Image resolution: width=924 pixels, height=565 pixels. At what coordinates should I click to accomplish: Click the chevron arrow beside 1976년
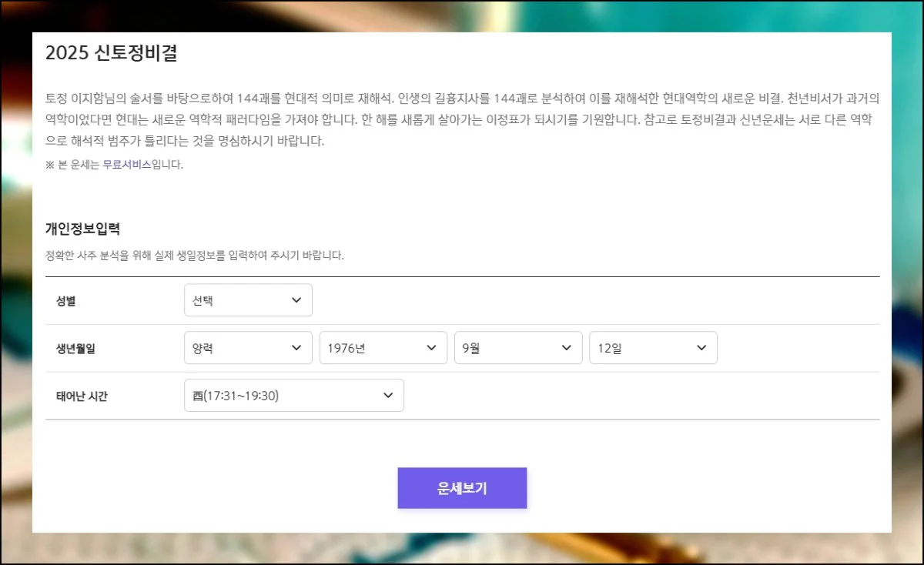point(431,348)
